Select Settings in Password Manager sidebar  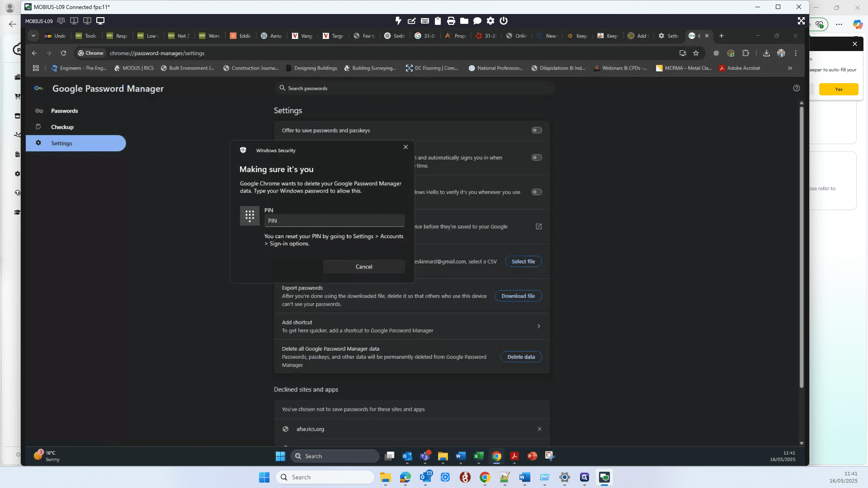[75, 143]
